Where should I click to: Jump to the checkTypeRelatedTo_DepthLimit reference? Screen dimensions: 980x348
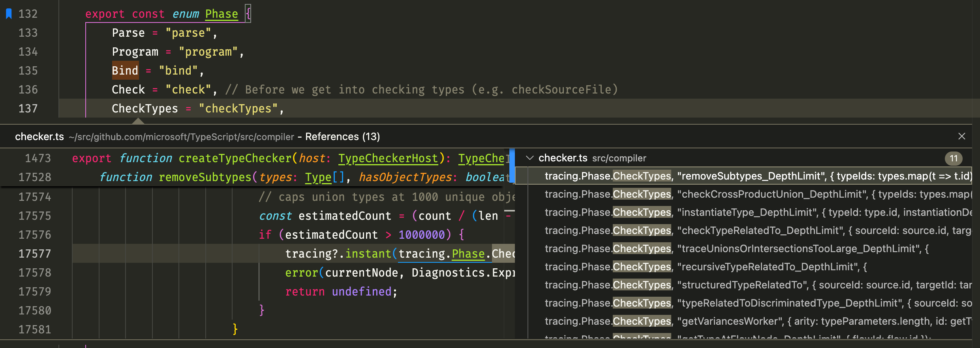pos(750,230)
